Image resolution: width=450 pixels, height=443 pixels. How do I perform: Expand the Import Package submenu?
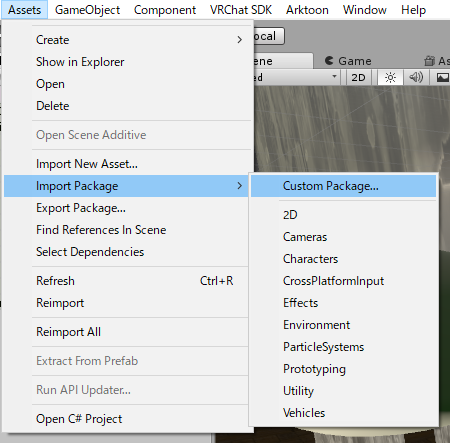(126, 186)
